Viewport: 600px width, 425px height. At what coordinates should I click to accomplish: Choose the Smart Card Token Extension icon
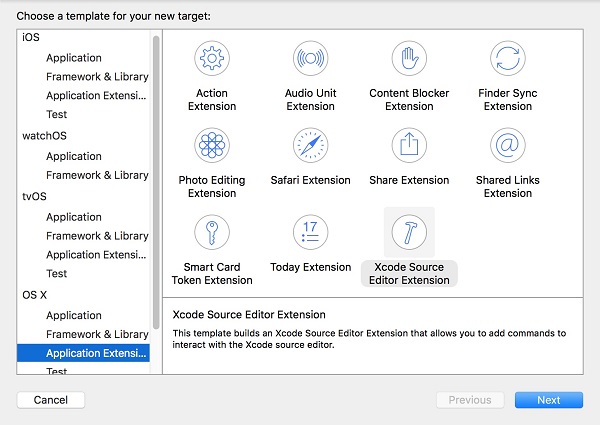(211, 233)
